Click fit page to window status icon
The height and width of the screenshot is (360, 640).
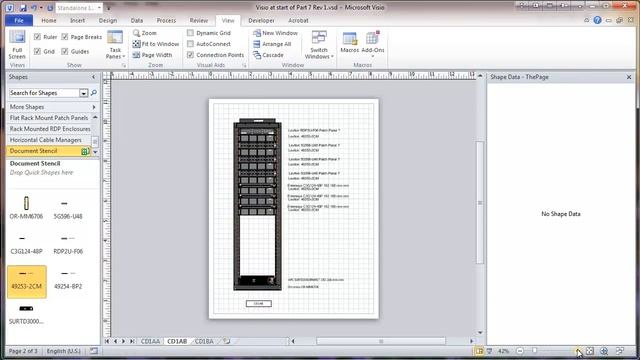(x=590, y=351)
